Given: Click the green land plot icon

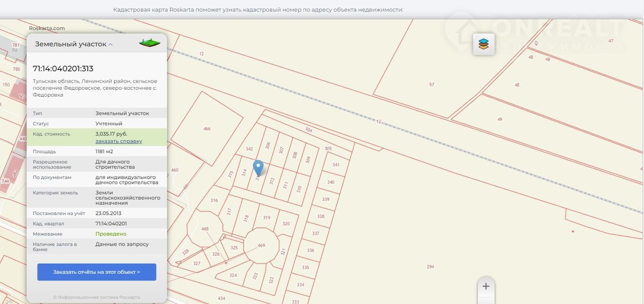Looking at the screenshot, I should (x=149, y=43).
